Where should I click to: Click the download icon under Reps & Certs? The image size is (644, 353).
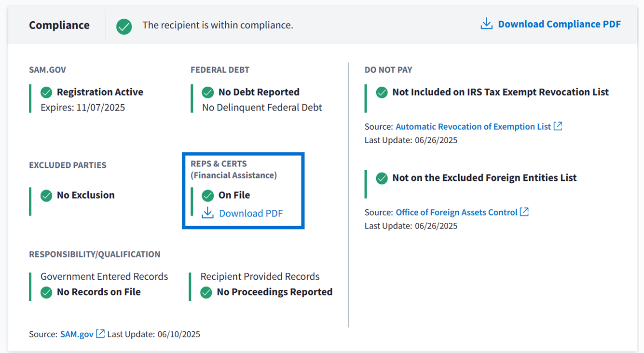pos(207,213)
